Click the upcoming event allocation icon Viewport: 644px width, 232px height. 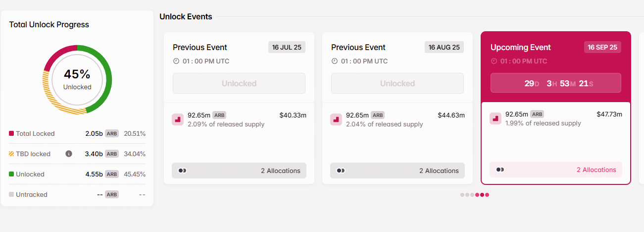click(x=495, y=118)
